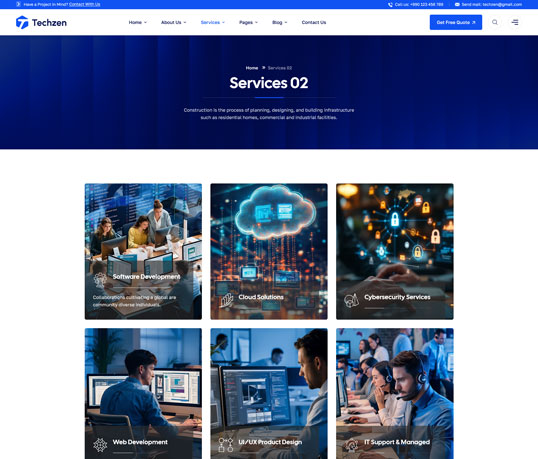Click the Cybersecurity Services card icon
538x459 pixels.
click(351, 300)
